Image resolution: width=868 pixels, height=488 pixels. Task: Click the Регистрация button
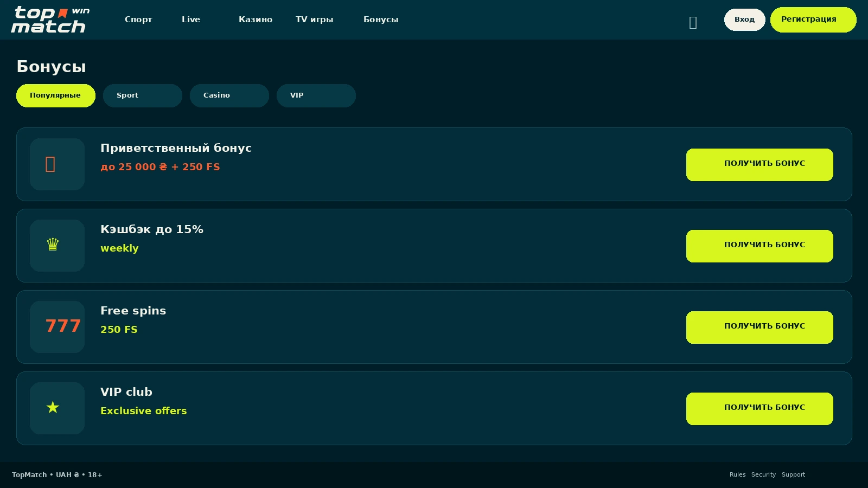point(813,20)
